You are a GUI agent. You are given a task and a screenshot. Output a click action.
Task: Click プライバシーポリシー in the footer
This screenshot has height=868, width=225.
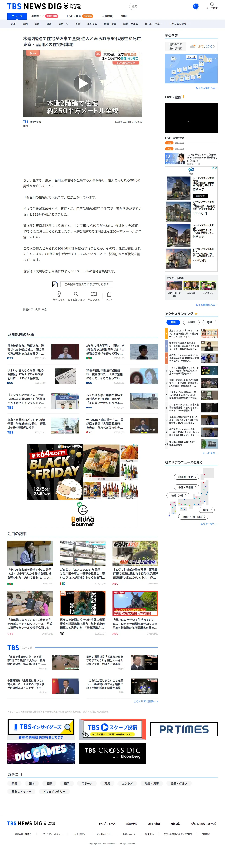(52, 834)
